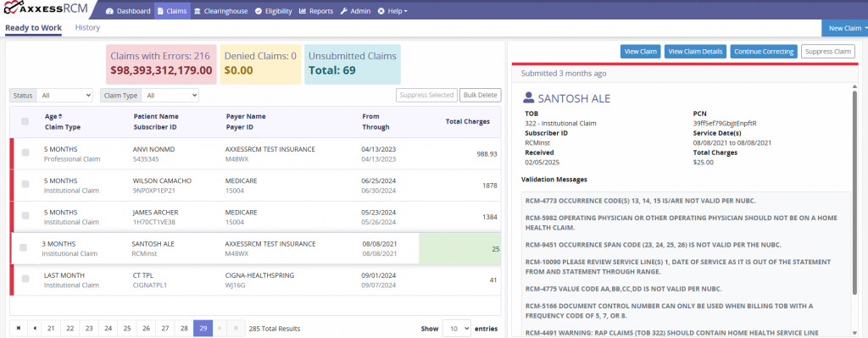Image resolution: width=868 pixels, height=338 pixels.
Task: Expand the Help dropdown menu
Action: (x=393, y=11)
